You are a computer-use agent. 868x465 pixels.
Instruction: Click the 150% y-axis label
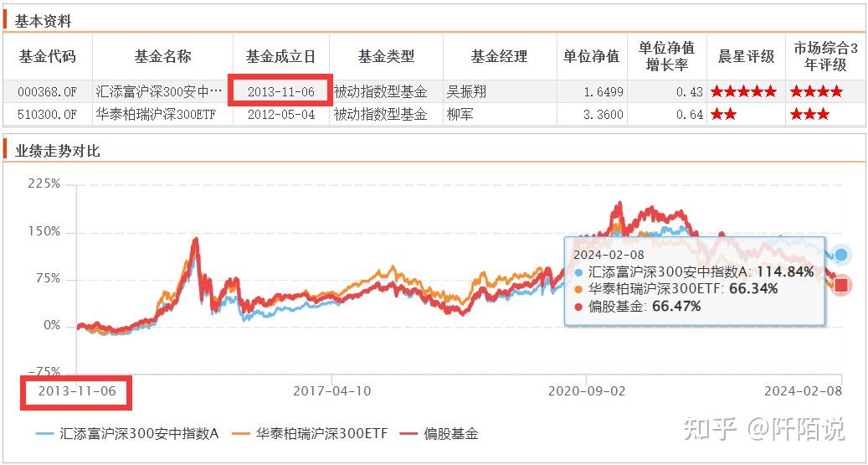click(x=44, y=232)
